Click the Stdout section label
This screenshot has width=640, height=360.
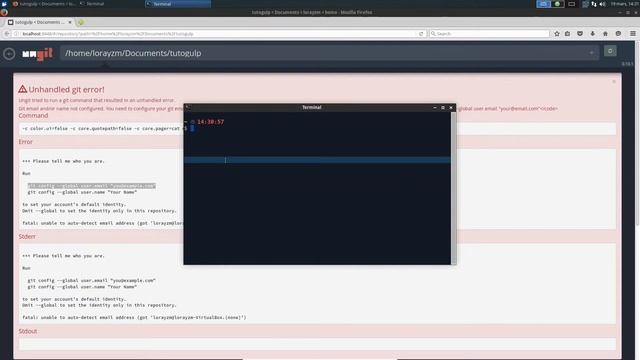click(28, 331)
